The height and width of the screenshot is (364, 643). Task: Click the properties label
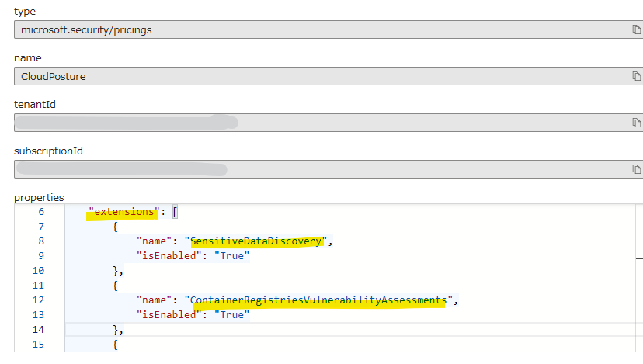[x=39, y=198]
